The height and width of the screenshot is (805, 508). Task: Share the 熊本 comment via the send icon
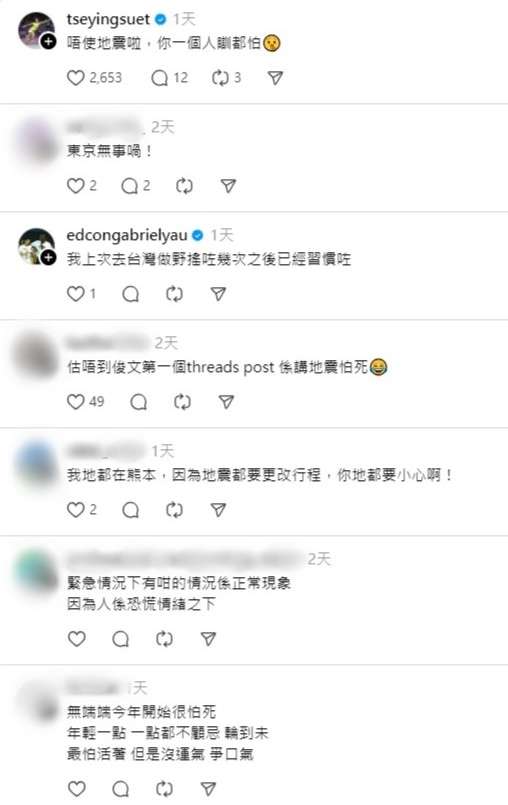point(218,510)
